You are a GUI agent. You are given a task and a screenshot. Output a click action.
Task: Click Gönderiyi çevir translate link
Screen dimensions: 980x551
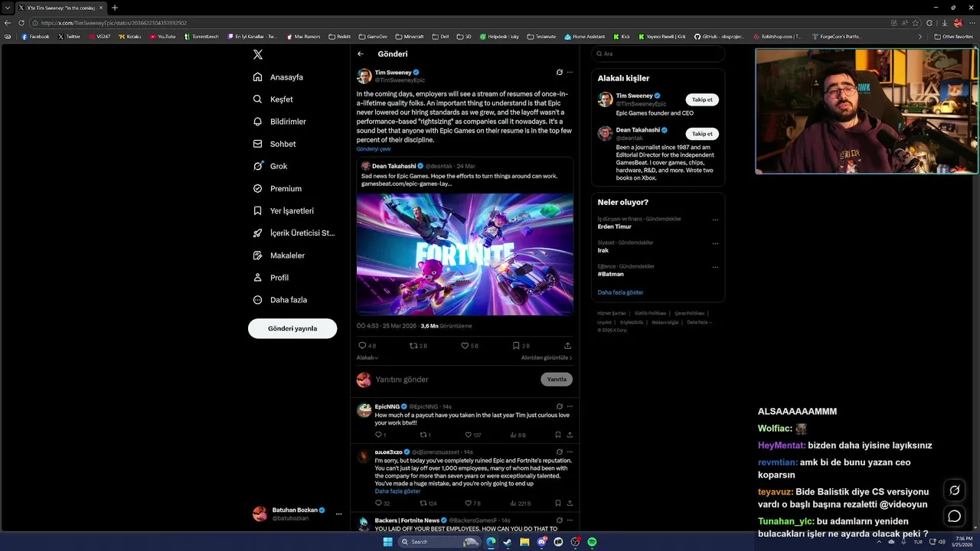pyautogui.click(x=374, y=149)
